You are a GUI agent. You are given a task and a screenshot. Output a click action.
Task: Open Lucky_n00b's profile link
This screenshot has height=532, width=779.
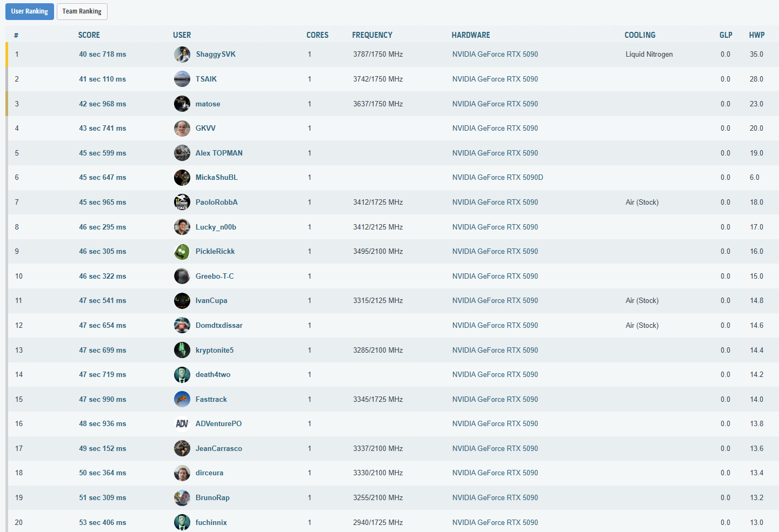216,227
